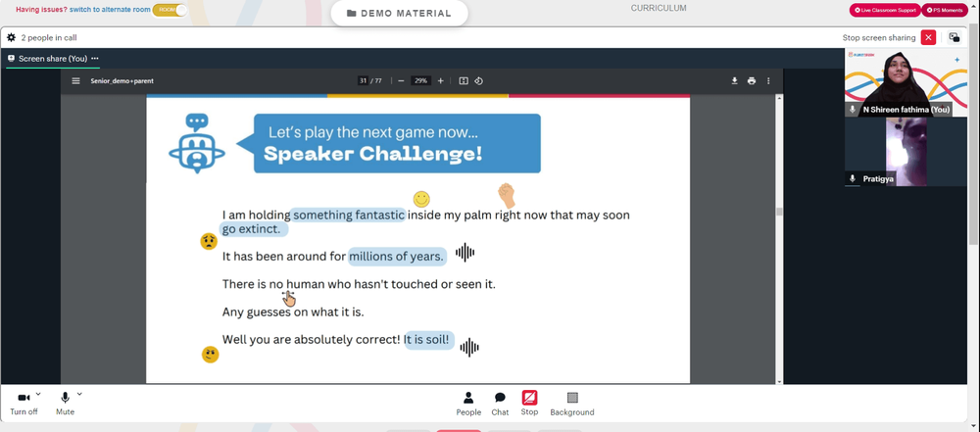Click the raised fist emoji on slide
Image resolution: width=980 pixels, height=432 pixels.
point(507,196)
